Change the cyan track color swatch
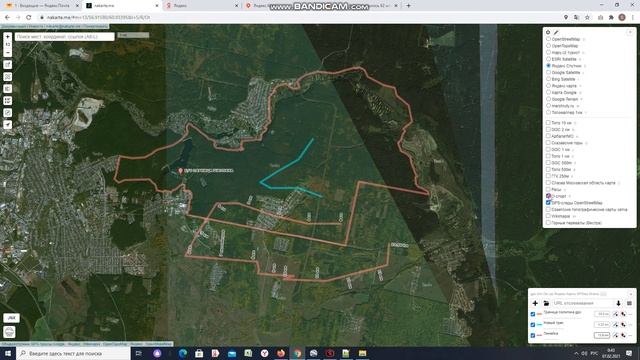This screenshot has height=360, width=640. [539, 325]
